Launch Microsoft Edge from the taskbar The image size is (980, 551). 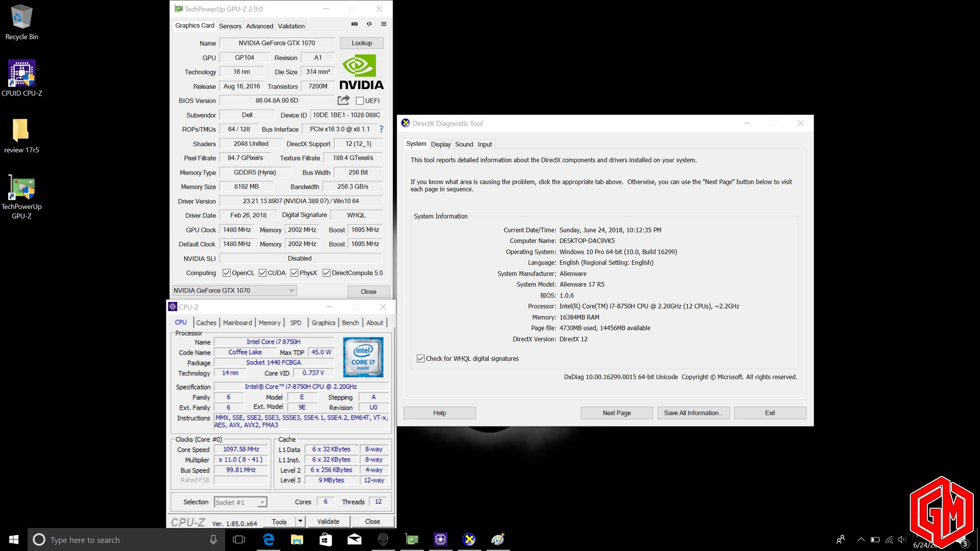coord(268,540)
